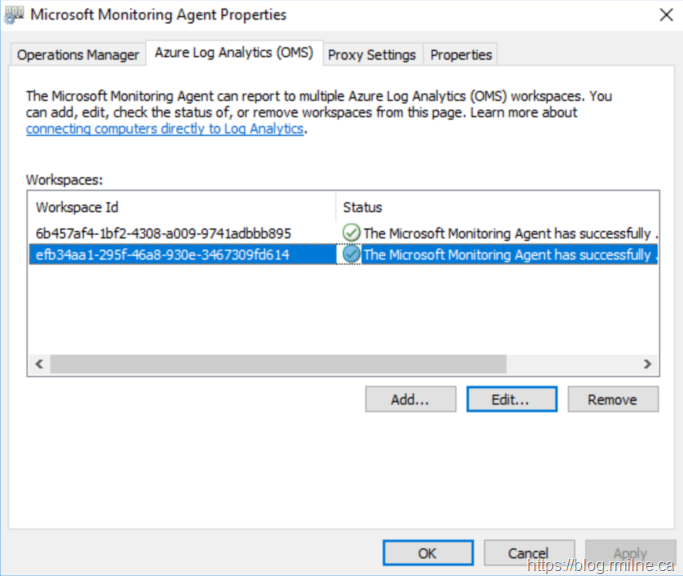Remove the selected workspace
The width and height of the screenshot is (683, 576).
612,399
